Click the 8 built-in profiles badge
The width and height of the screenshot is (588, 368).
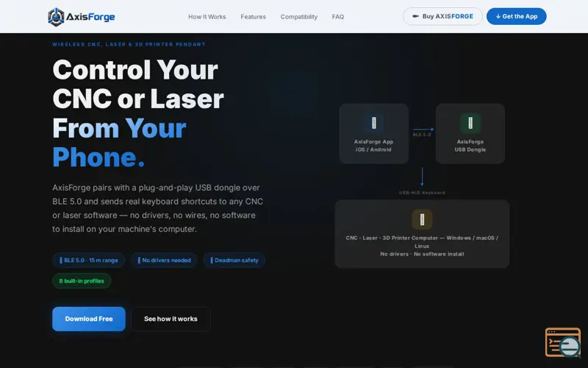pos(82,281)
